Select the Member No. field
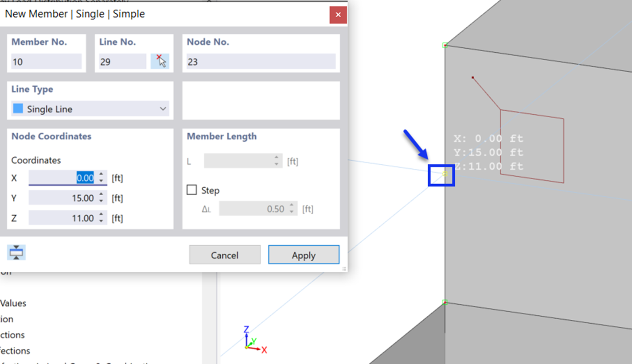The height and width of the screenshot is (364, 632). click(46, 61)
